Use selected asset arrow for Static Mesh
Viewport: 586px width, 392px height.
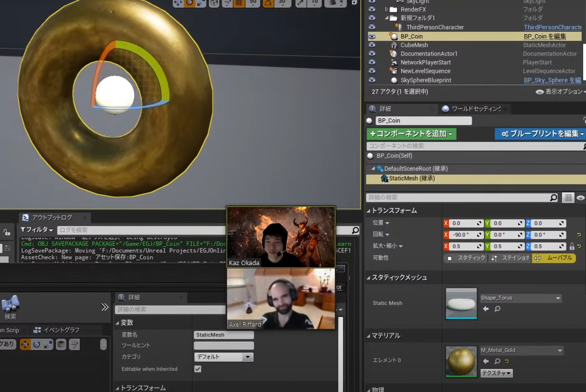[485, 309]
